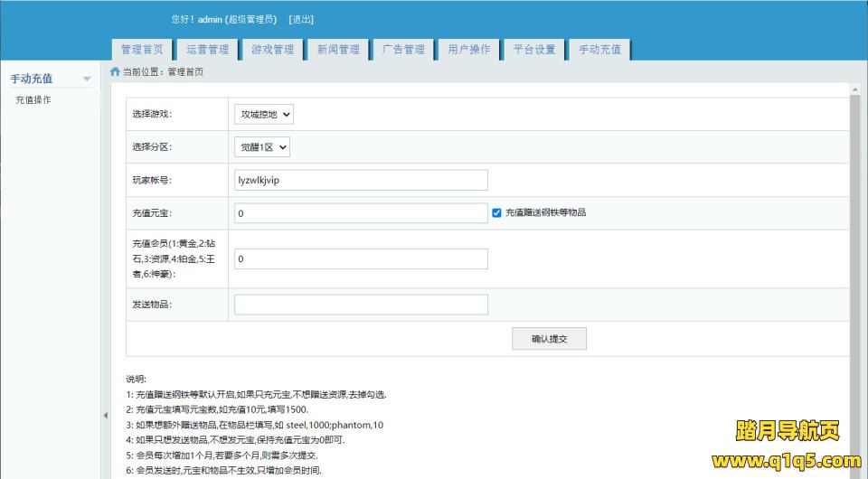Open the 平台设置 tab
The width and height of the screenshot is (868, 479).
[534, 50]
